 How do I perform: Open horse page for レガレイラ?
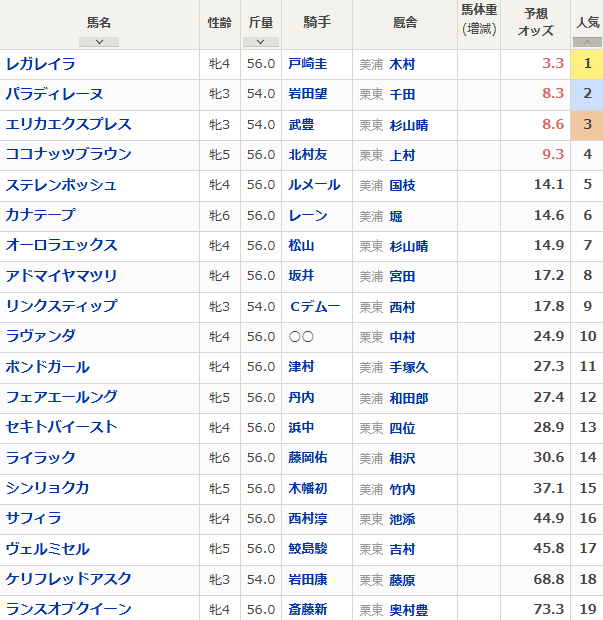(40, 64)
